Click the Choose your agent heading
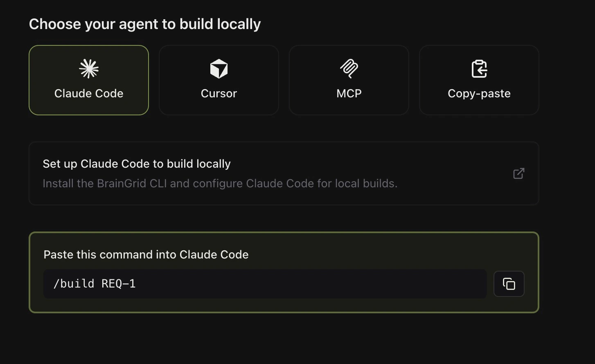The height and width of the screenshot is (364, 595). click(144, 24)
